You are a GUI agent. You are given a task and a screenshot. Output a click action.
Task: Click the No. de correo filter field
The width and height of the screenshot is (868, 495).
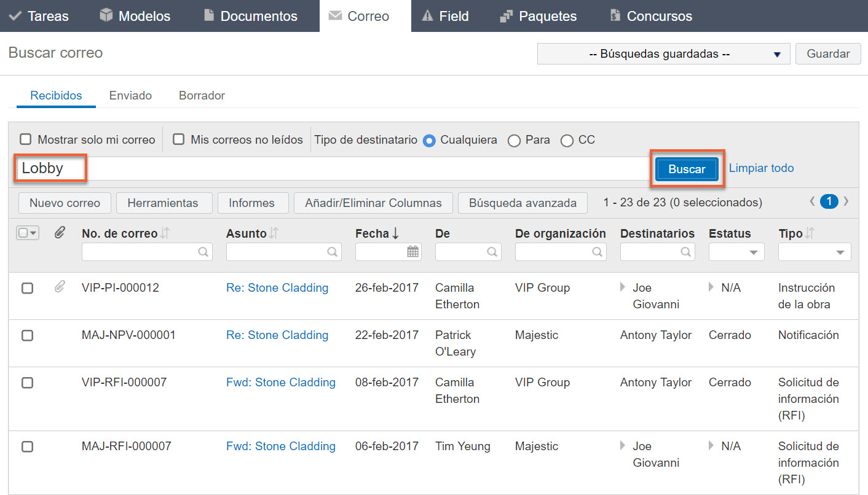click(147, 252)
